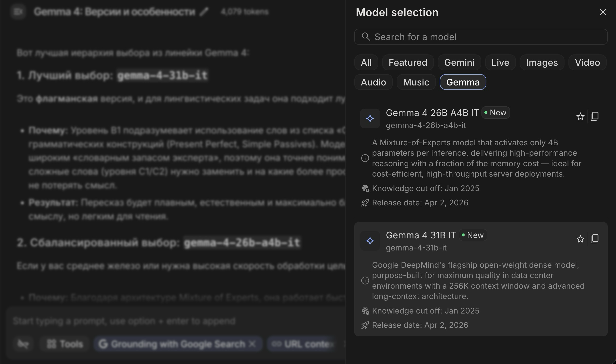This screenshot has height=364, width=616.
Task: Star the Gemma 4 26B A4B IT model
Action: pyautogui.click(x=580, y=116)
